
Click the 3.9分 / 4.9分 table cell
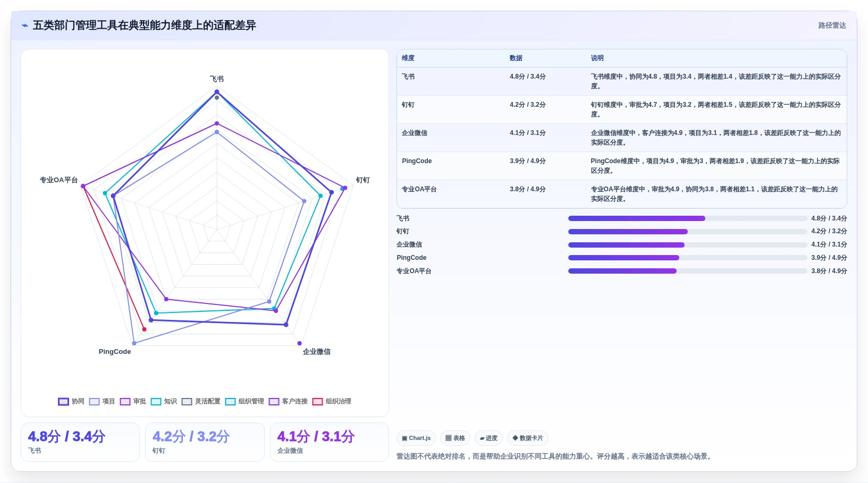[528, 161]
